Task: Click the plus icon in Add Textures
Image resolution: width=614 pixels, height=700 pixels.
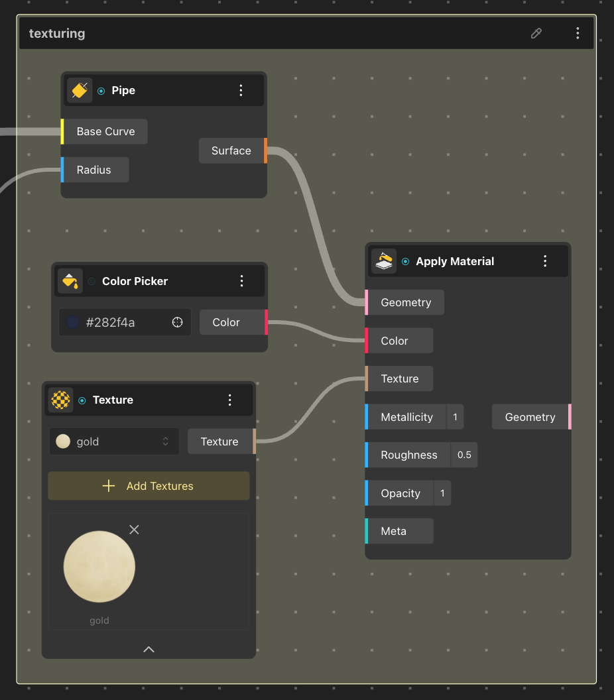Action: pos(109,486)
